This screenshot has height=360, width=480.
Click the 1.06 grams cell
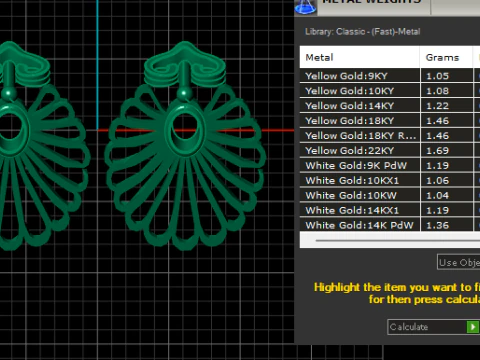[447, 181]
